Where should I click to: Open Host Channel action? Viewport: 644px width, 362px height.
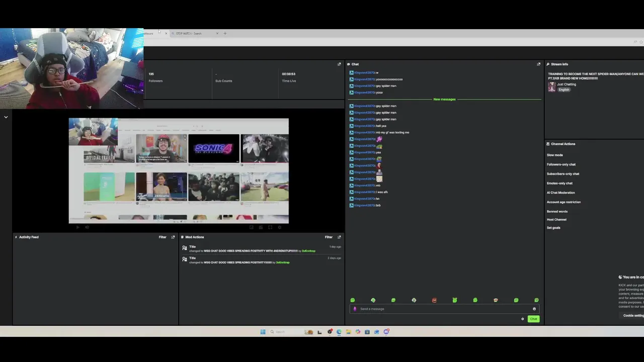pos(556,220)
